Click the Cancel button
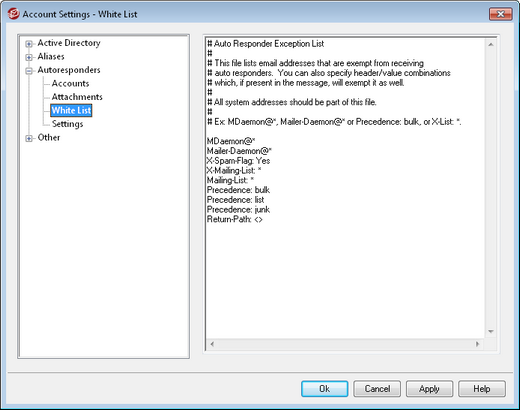The image size is (520, 410). click(377, 389)
